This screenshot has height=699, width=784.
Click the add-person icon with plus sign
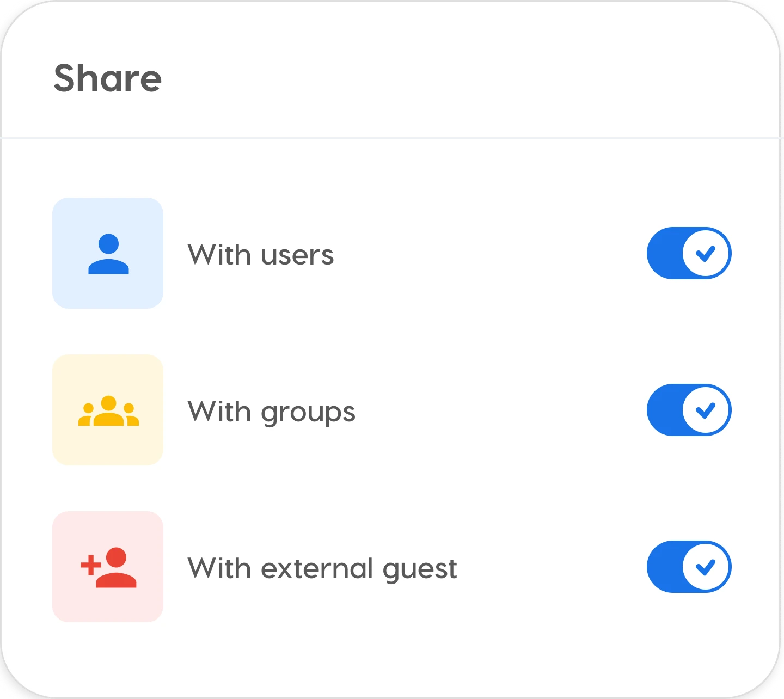point(108,567)
